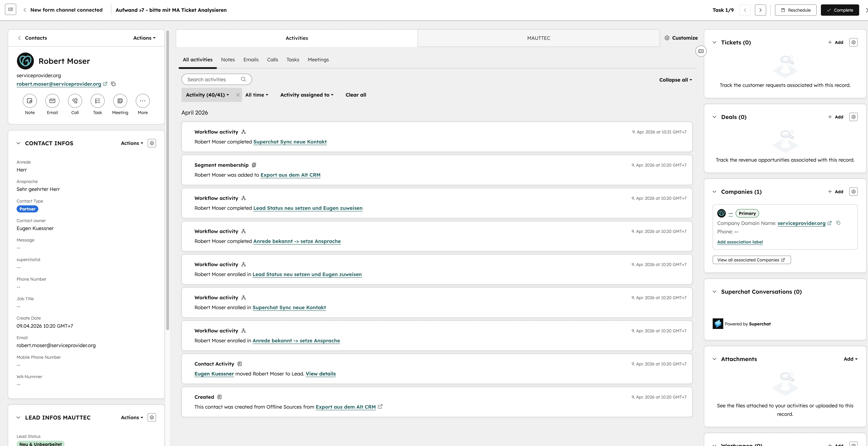Click the Reschedule button
This screenshot has width=868, height=446.
(796, 10)
